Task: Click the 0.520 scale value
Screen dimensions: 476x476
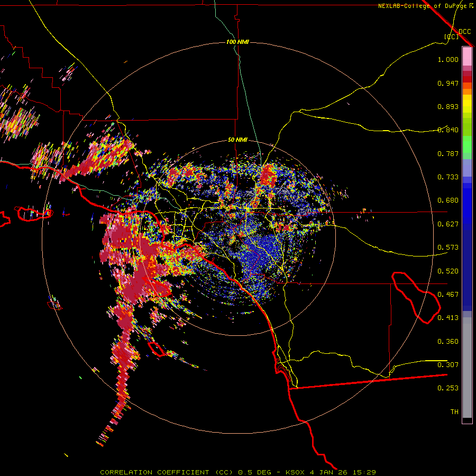Action: 448,271
